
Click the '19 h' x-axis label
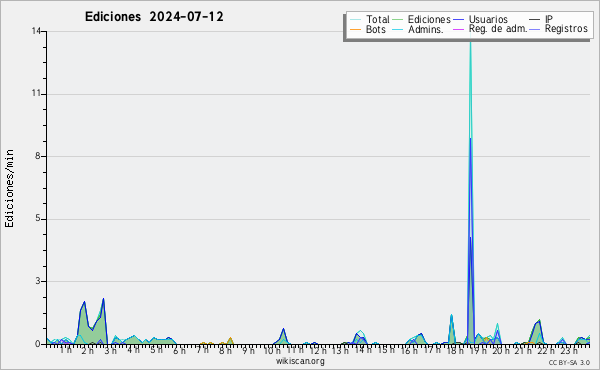(478, 350)
